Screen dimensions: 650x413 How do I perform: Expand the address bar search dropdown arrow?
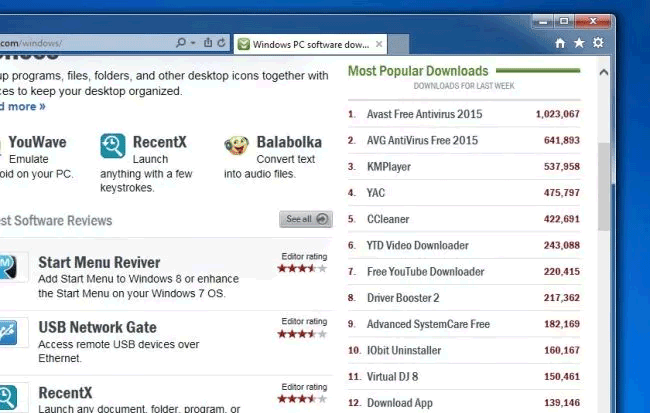193,43
